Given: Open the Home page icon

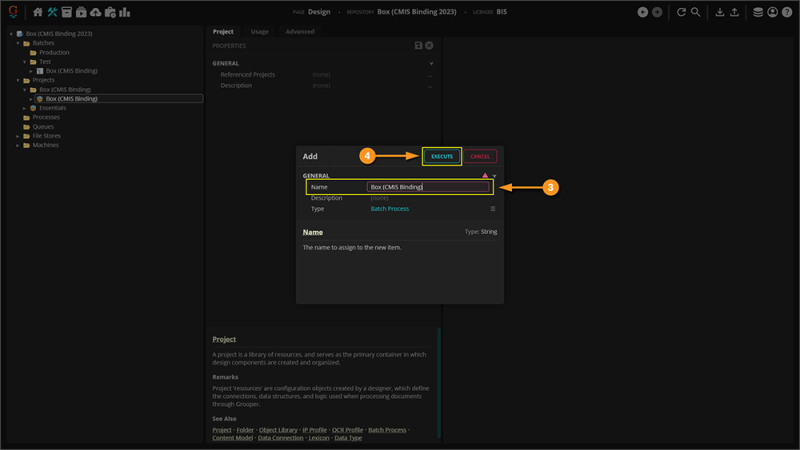Looking at the screenshot, I should click(x=38, y=12).
